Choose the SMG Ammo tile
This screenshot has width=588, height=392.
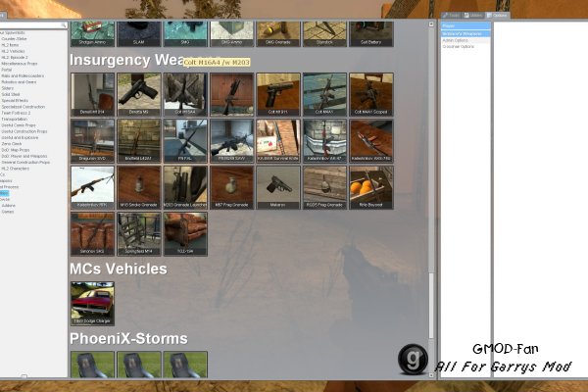(x=231, y=33)
